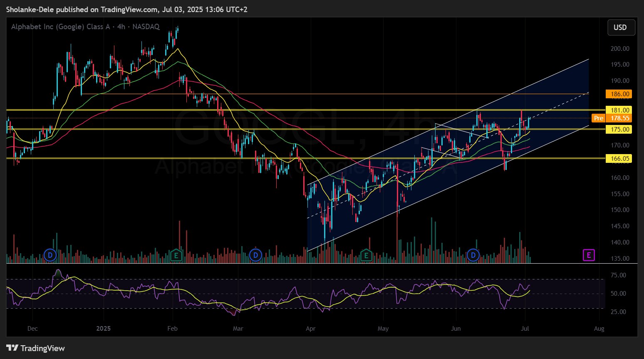Click the Pre market tag
The width and height of the screenshot is (644, 359).
coord(598,118)
